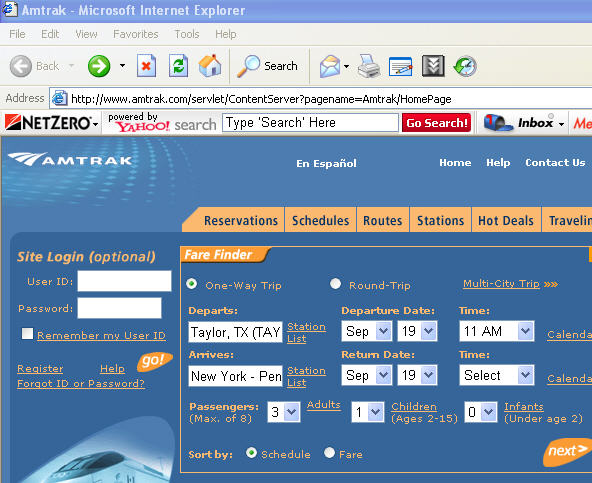Click into the User ID field
The width and height of the screenshot is (592, 483).
pyautogui.click(x=124, y=281)
